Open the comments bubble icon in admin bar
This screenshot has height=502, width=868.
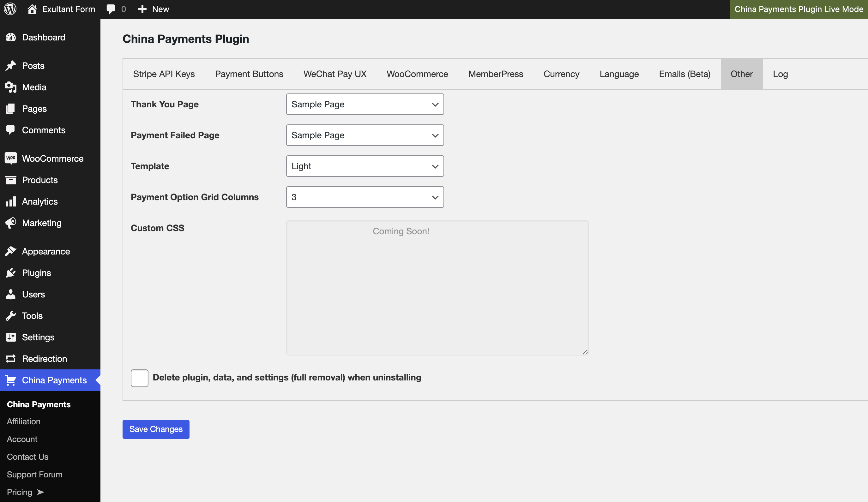pos(111,9)
